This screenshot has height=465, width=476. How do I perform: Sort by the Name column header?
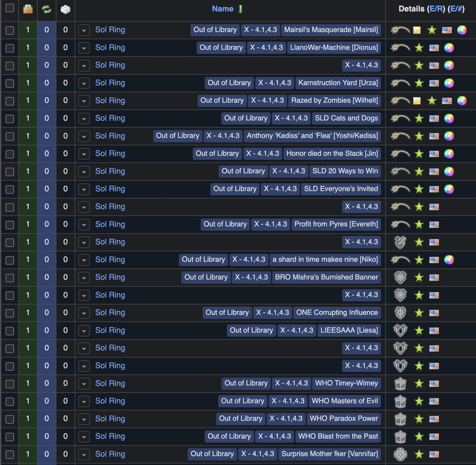tap(223, 9)
